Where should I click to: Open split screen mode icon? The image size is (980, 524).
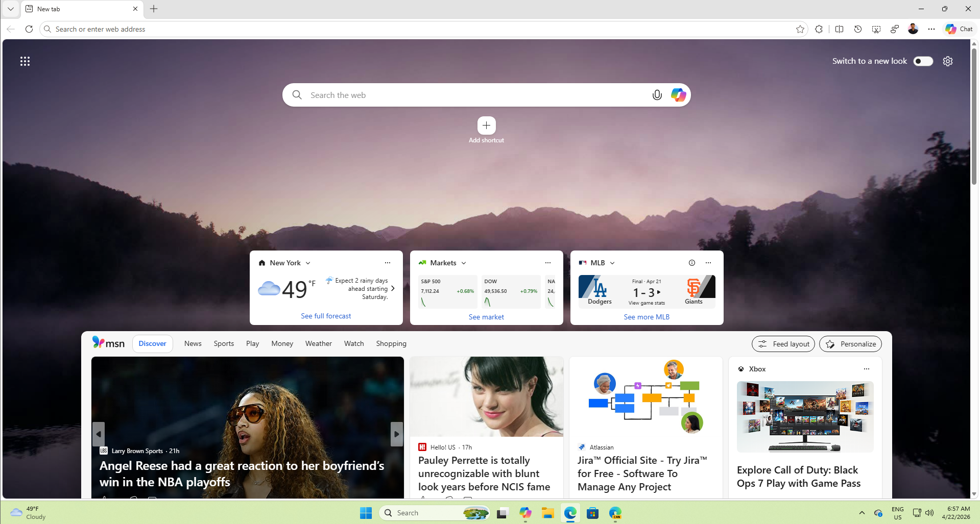tap(839, 29)
